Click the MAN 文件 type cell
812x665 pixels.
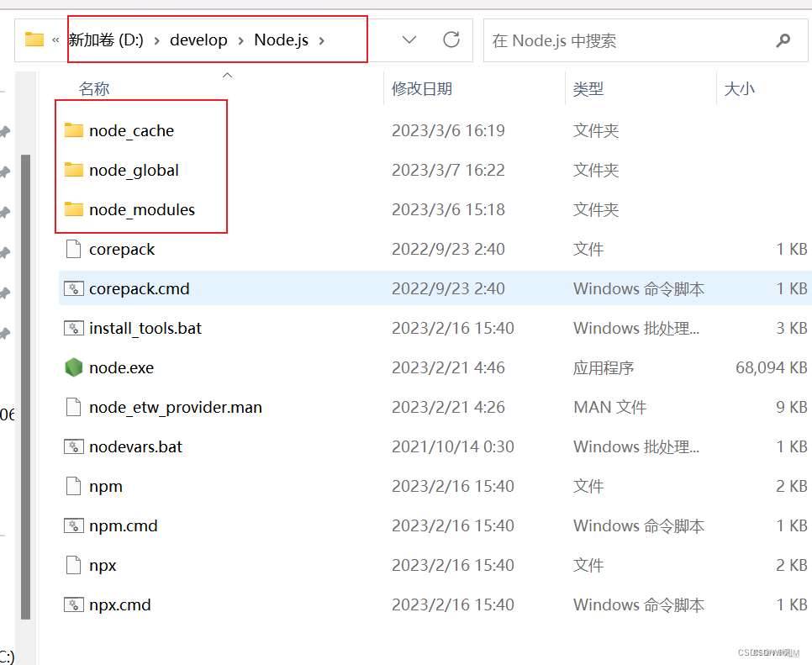609,407
